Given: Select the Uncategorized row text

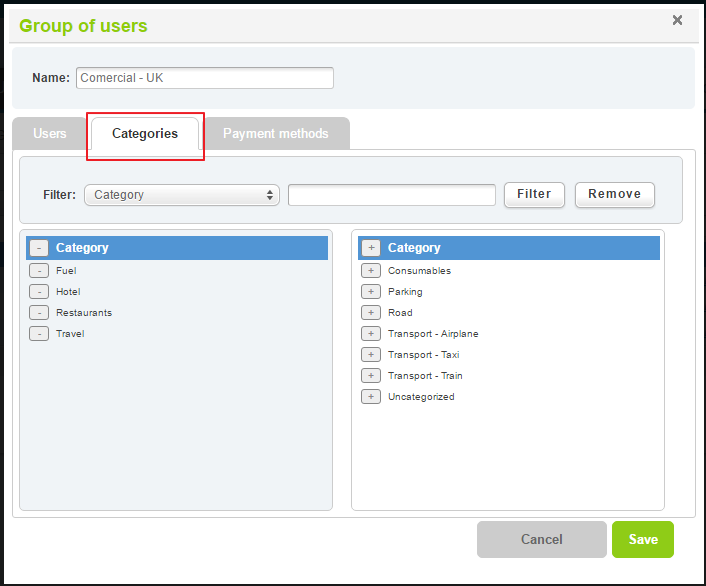Looking at the screenshot, I should point(421,397).
